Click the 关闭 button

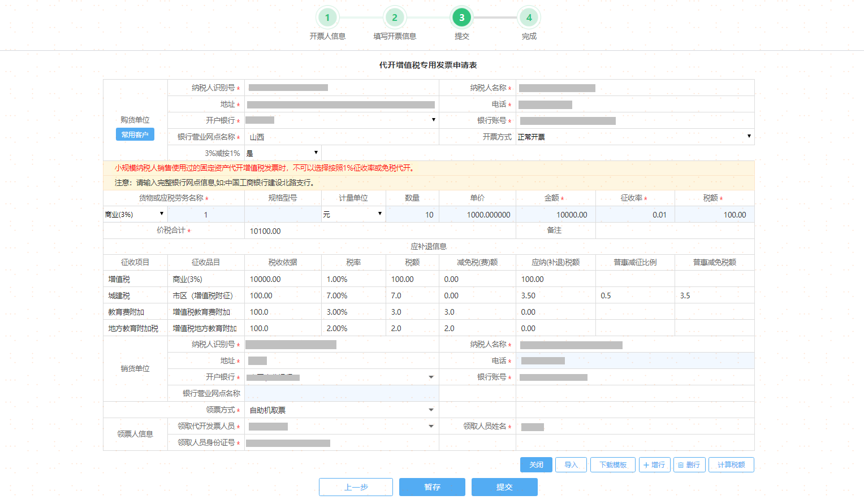536,465
